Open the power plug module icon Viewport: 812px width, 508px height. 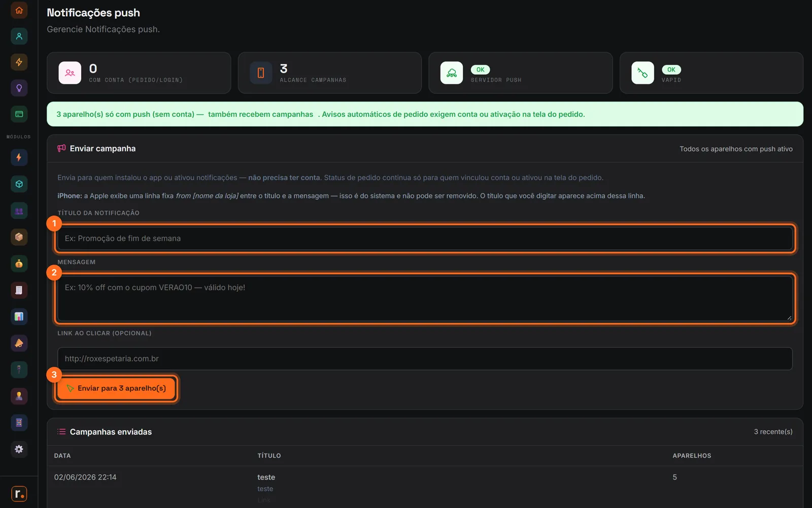point(19,369)
